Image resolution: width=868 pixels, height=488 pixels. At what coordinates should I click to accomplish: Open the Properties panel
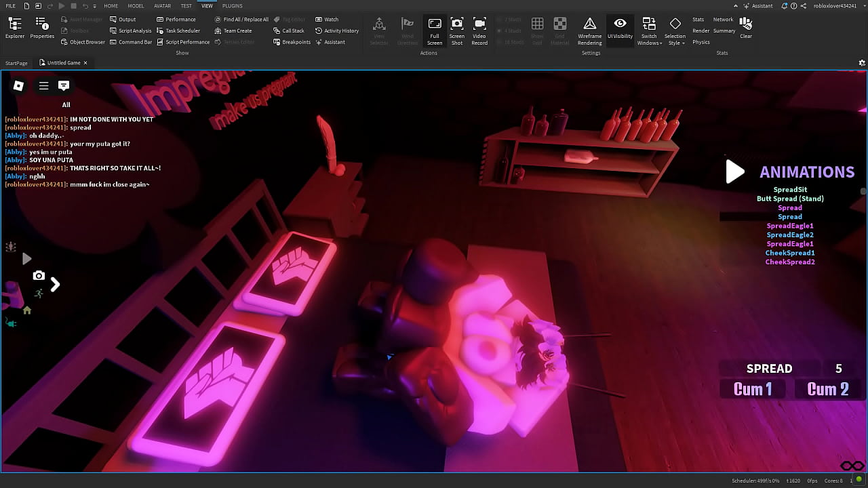pos(42,28)
